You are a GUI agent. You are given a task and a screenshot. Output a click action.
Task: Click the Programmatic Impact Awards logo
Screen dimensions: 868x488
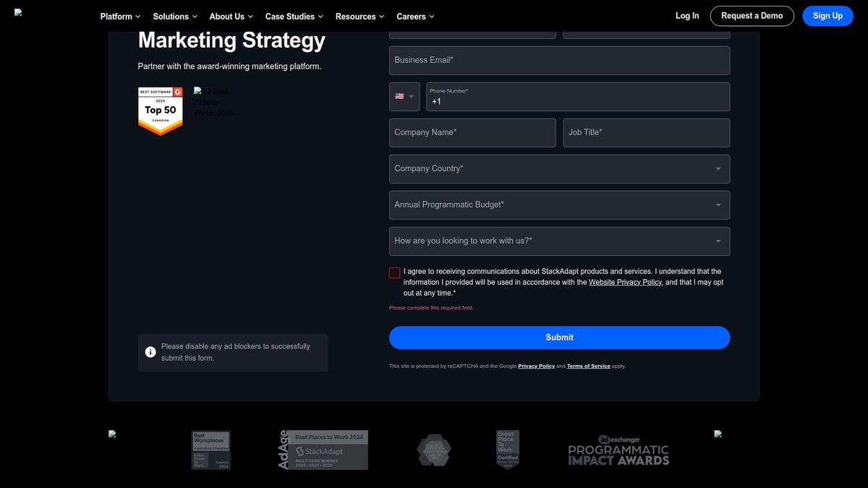point(619,450)
